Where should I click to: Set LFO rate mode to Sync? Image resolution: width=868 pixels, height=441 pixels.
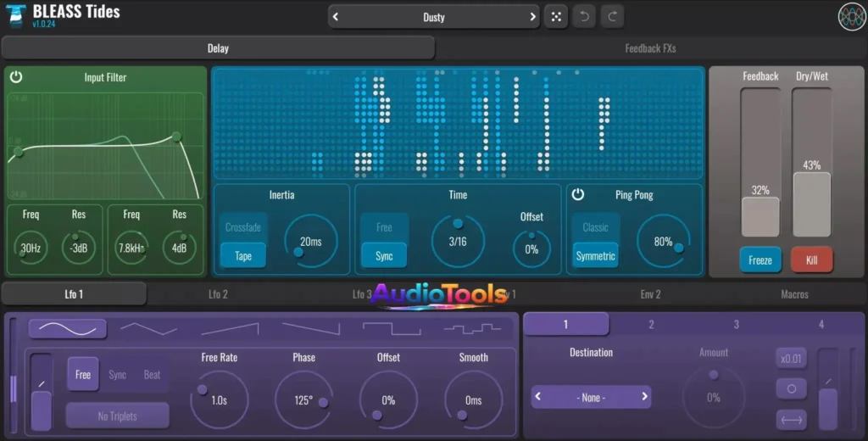coord(117,375)
